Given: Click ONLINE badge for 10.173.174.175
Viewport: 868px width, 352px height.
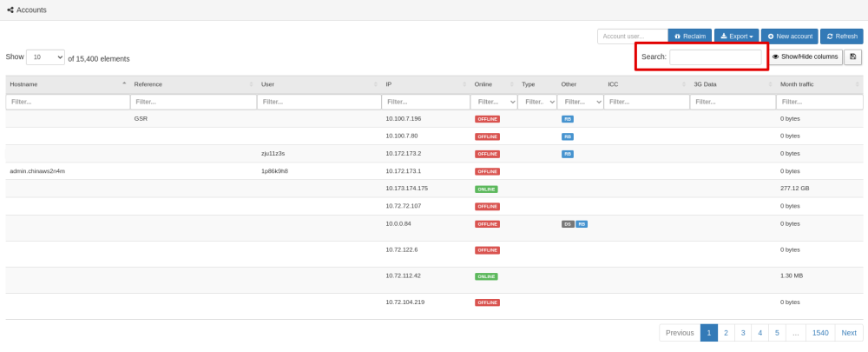Looking at the screenshot, I should point(486,189).
